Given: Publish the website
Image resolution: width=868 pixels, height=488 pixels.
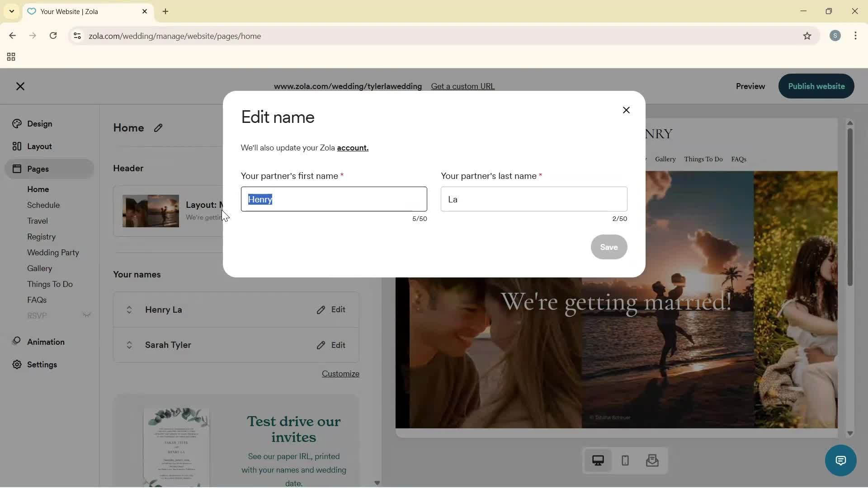Looking at the screenshot, I should [816, 86].
